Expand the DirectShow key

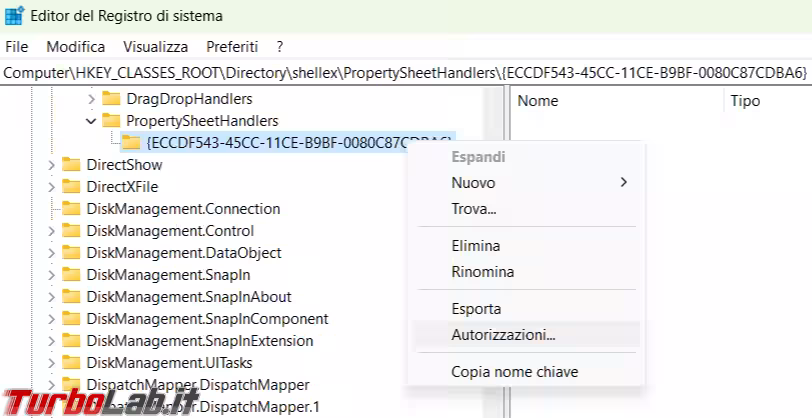coord(51,165)
